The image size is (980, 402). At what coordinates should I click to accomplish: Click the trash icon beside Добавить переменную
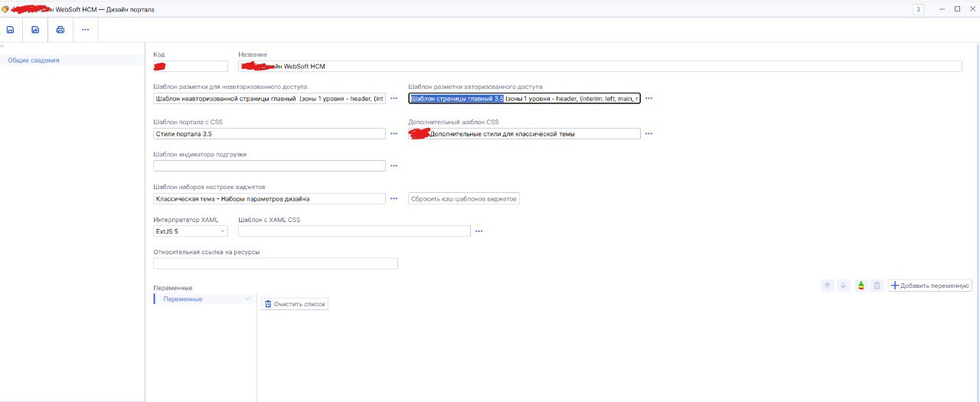(x=877, y=286)
